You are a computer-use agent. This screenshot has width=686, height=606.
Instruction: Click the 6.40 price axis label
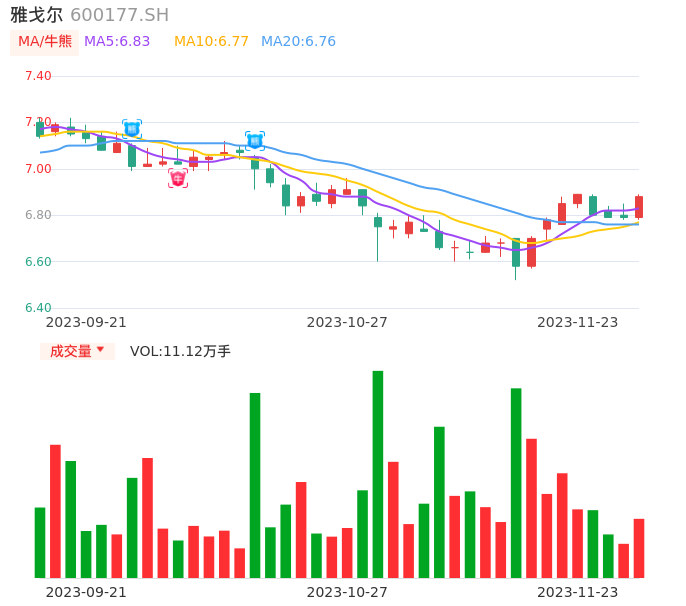click(x=38, y=308)
